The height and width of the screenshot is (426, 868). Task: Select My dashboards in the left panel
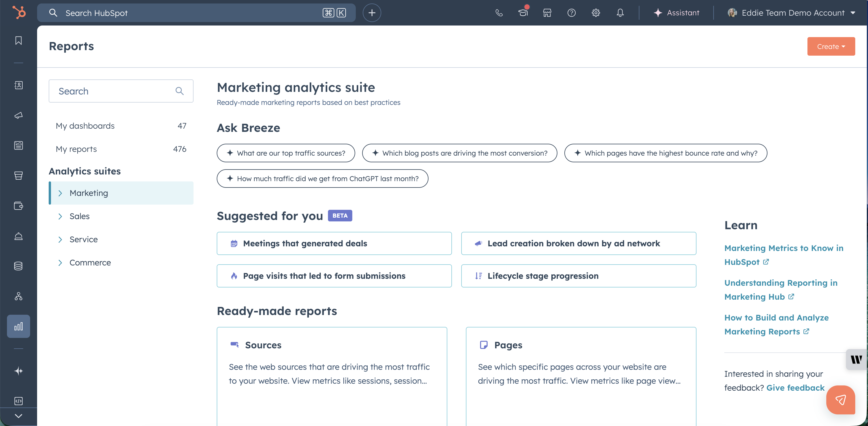tap(85, 126)
